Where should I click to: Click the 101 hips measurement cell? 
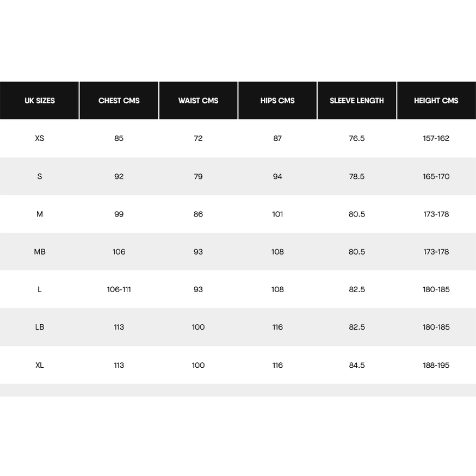(277, 214)
